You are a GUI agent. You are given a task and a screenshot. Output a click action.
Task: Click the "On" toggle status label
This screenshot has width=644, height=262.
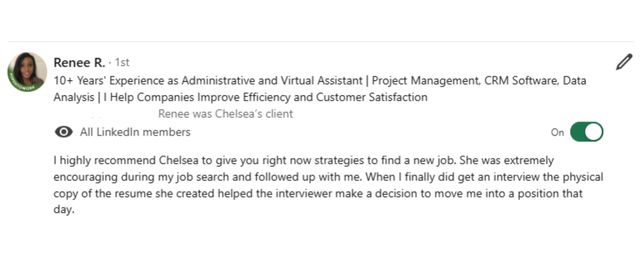pyautogui.click(x=557, y=132)
